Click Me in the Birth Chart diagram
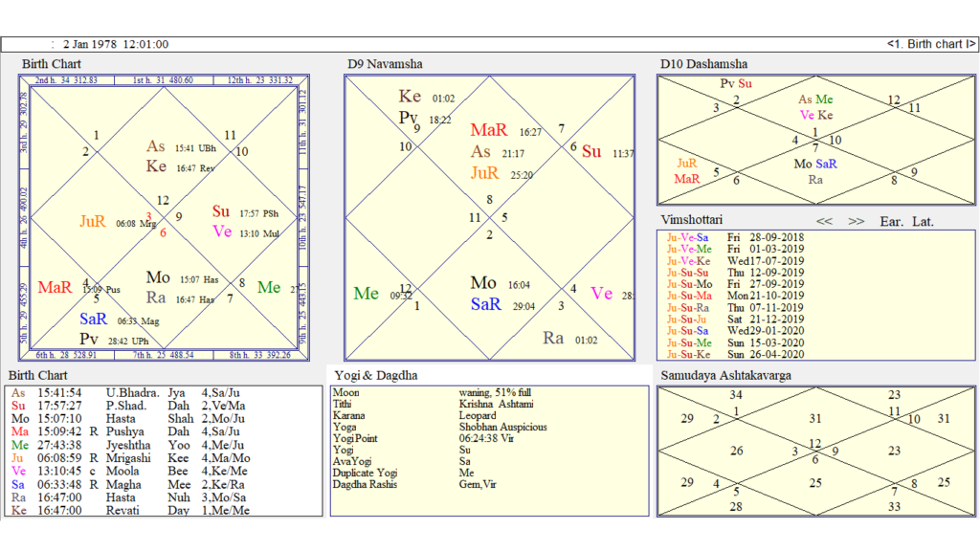 click(269, 287)
